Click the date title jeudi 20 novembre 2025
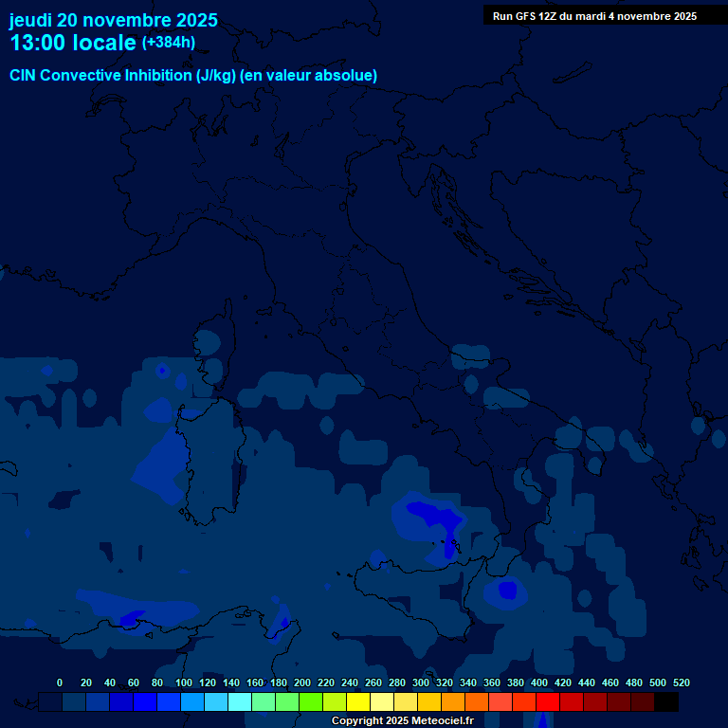This screenshot has width=728, height=728. (113, 20)
